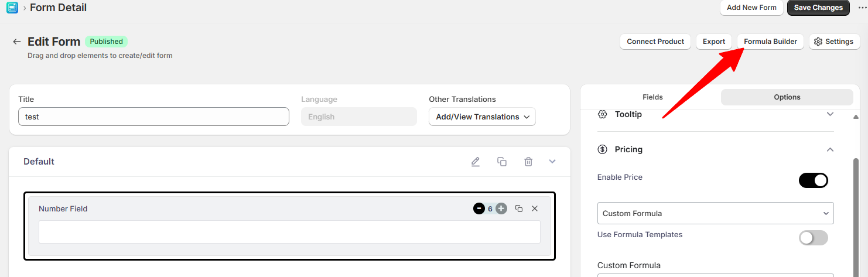The height and width of the screenshot is (277, 868).
Task: Click into the Number Field input box
Action: tap(289, 232)
